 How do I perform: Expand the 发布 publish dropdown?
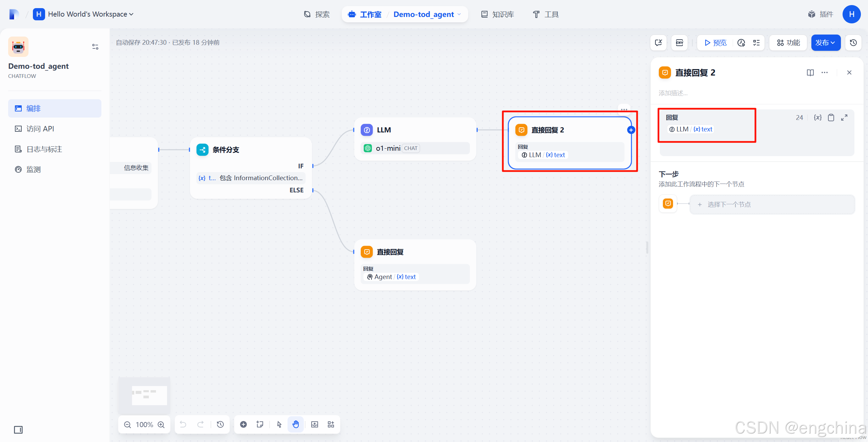pos(826,43)
